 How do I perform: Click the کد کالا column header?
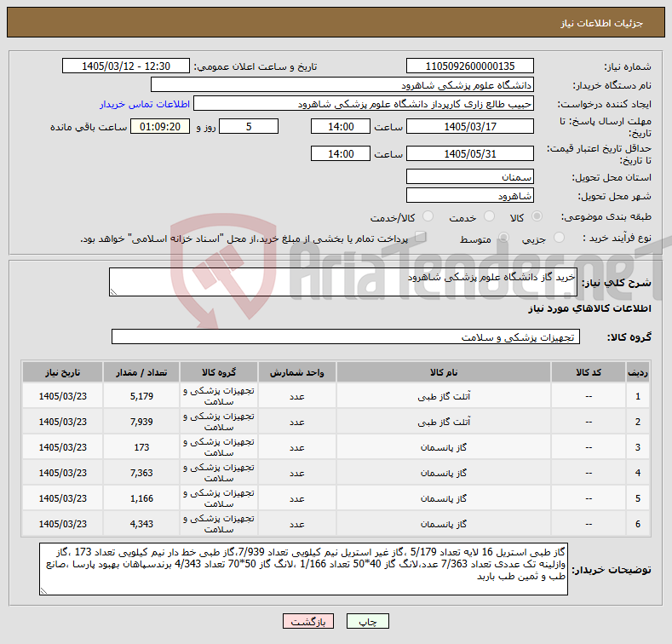click(x=589, y=372)
